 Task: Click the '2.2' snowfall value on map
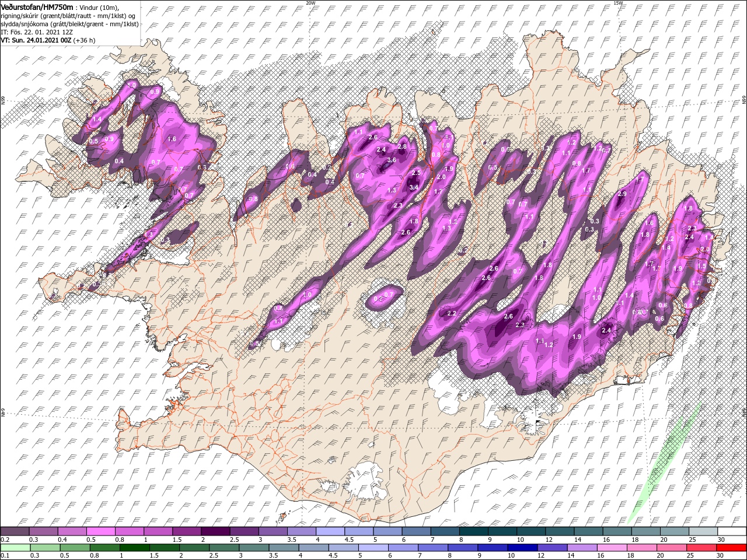[x=451, y=314]
